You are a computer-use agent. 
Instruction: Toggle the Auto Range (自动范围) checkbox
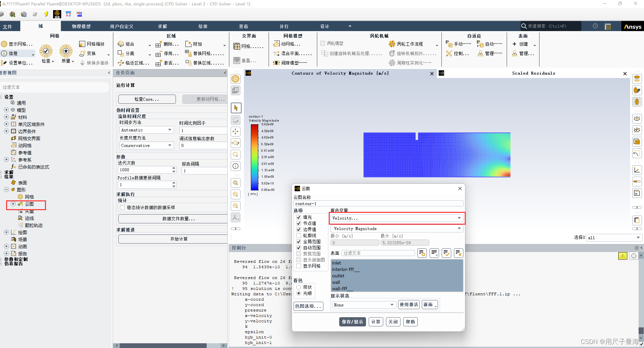point(299,248)
